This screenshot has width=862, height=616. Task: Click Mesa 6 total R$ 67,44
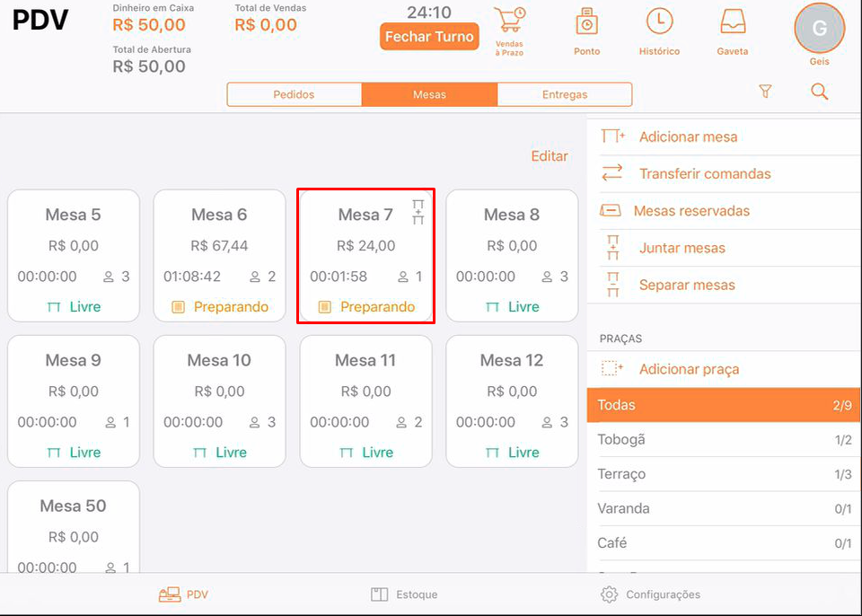pyautogui.click(x=219, y=245)
